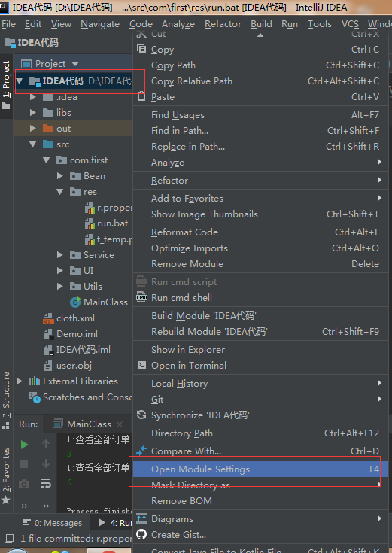
Task: Click the camera dump threads icon
Action: (24, 484)
